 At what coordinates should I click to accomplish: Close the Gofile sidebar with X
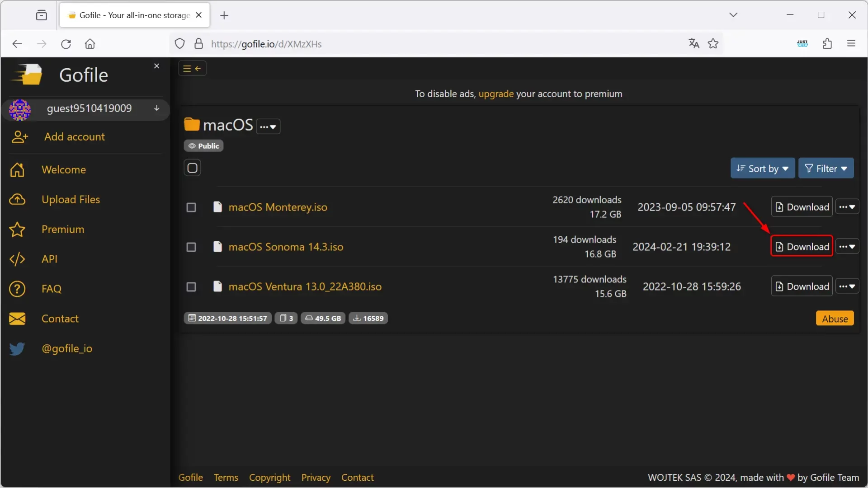click(156, 66)
